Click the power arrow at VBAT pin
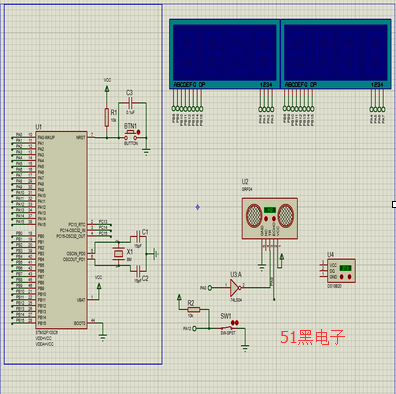Viewport: 396px width, 394px height. [x=99, y=286]
